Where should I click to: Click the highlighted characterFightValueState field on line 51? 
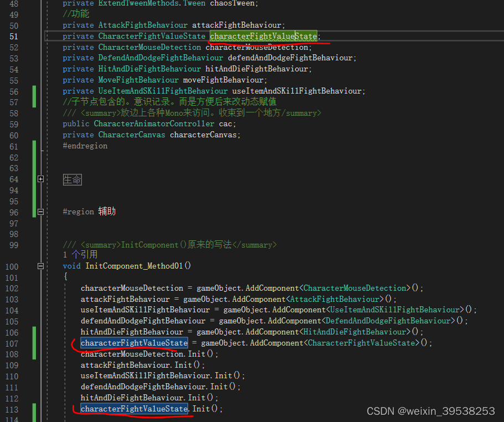click(x=263, y=36)
